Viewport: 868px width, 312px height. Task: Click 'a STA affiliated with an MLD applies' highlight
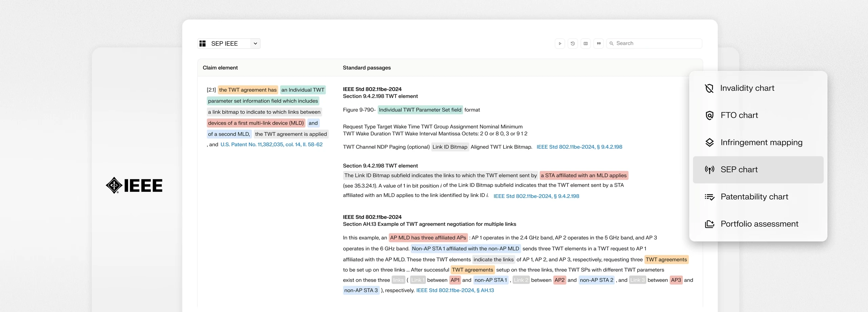(584, 176)
